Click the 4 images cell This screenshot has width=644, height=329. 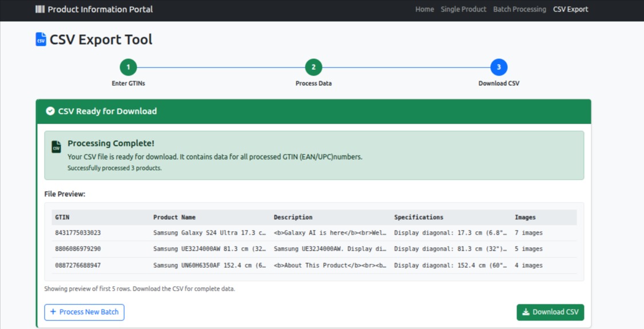tap(528, 265)
